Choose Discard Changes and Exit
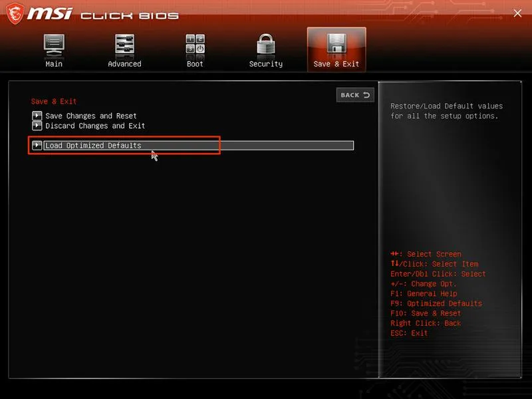 tap(95, 126)
